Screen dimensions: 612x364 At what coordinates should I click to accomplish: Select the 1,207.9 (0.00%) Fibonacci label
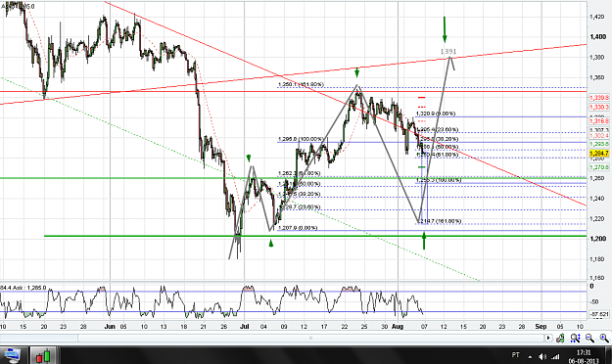[298, 227]
